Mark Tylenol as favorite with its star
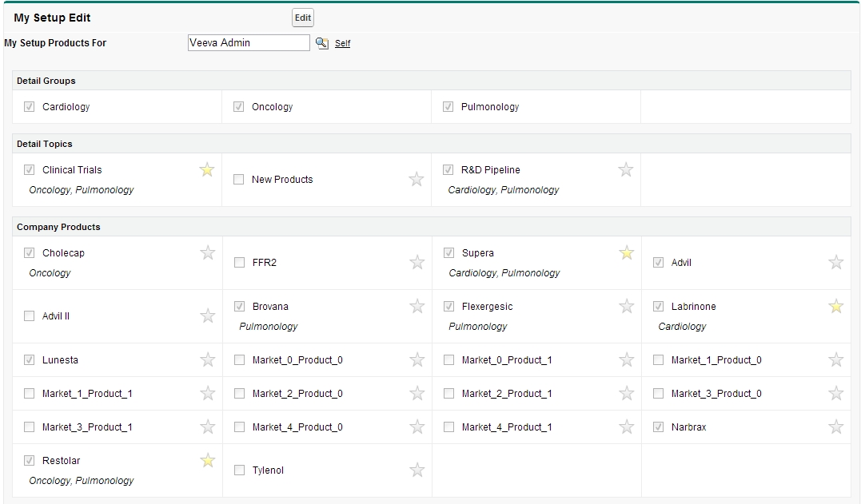Screen dimensions: 861x504 point(417,470)
